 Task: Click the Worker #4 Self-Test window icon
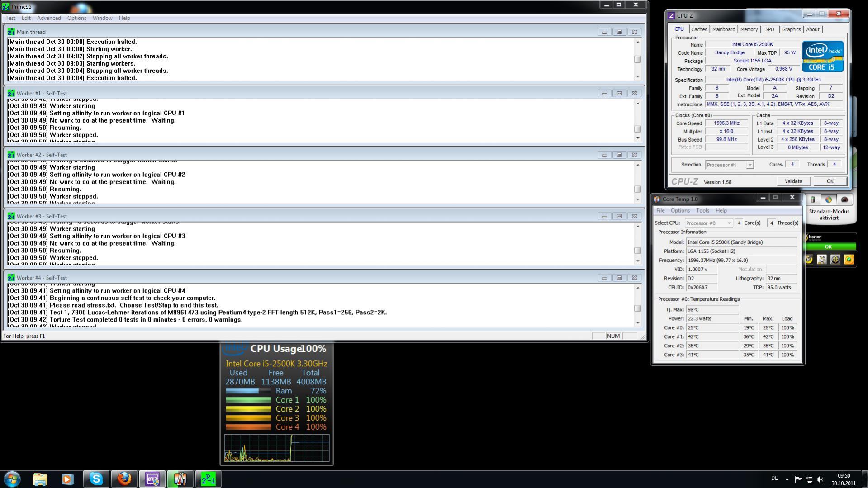(11, 278)
